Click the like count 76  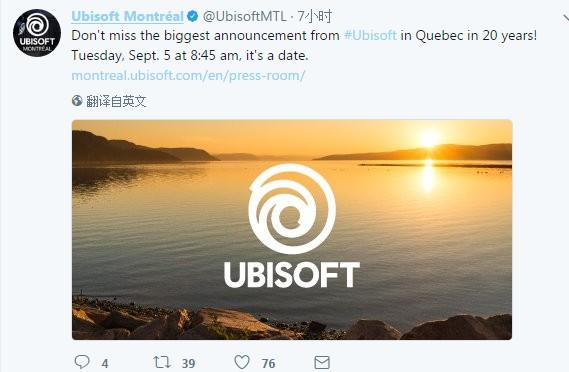pyautogui.click(x=268, y=363)
